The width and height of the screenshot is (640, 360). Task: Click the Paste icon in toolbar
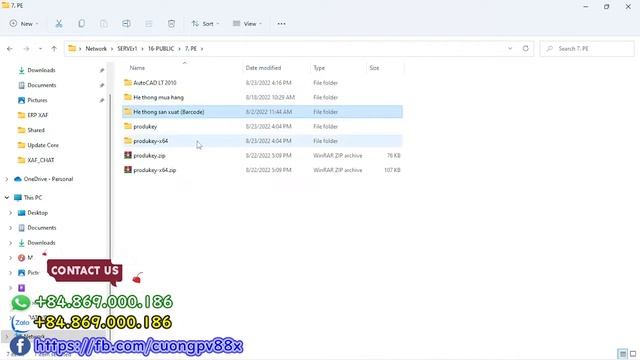(x=104, y=24)
